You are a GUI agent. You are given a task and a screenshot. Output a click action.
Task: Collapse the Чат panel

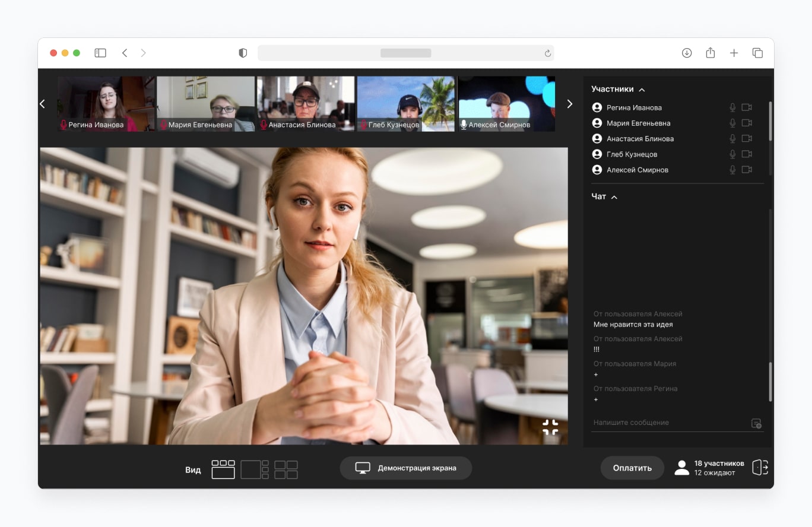614,197
